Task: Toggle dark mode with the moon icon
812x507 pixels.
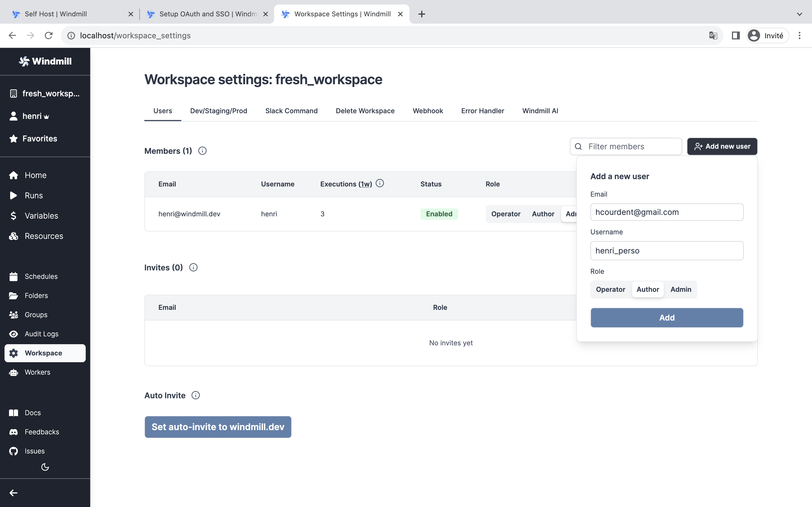Action: tap(45, 467)
